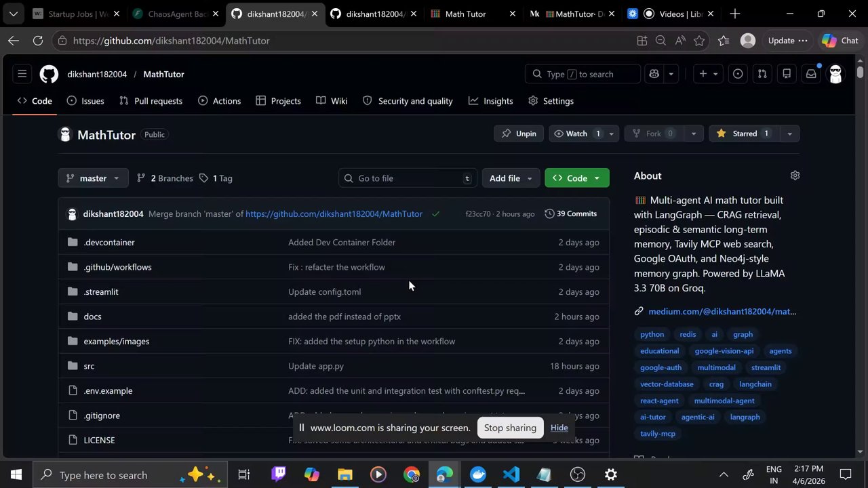Open the notifications inbox icon
This screenshot has height=488, width=868.
[x=811, y=74]
